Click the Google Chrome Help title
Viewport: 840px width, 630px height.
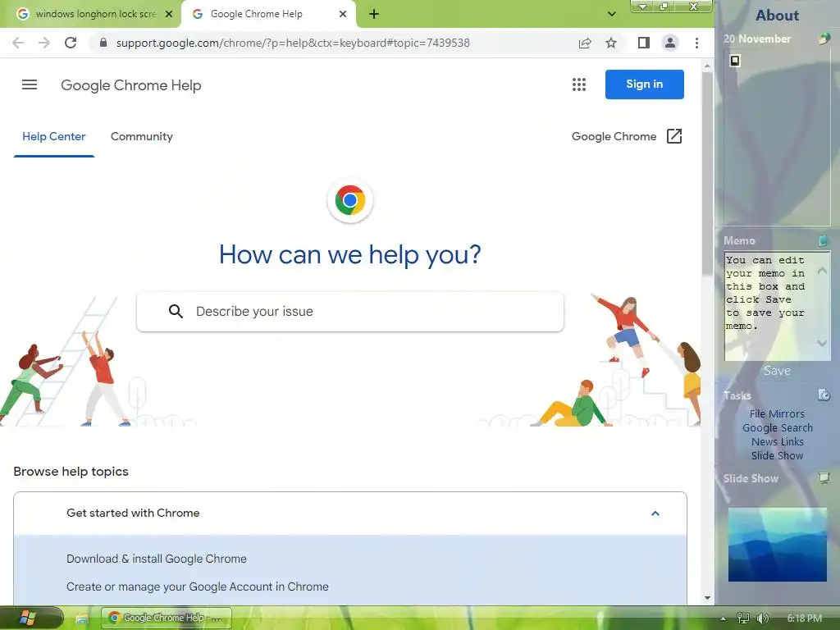point(130,85)
